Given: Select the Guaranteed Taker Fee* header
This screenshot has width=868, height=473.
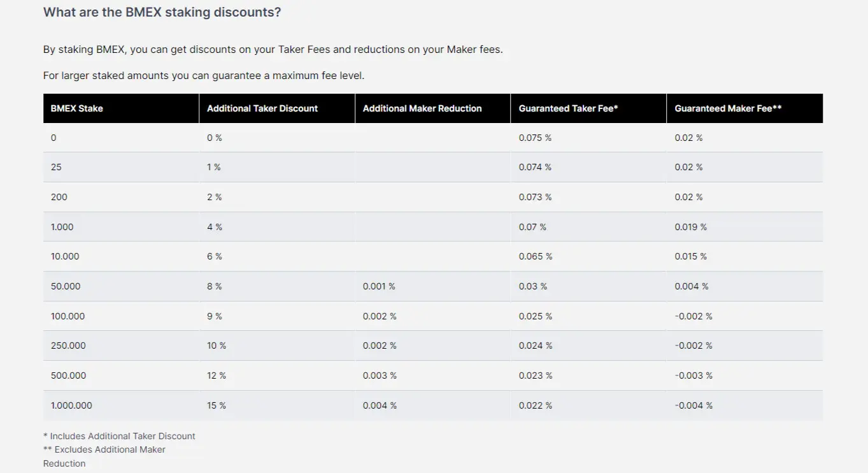Looking at the screenshot, I should coord(588,108).
